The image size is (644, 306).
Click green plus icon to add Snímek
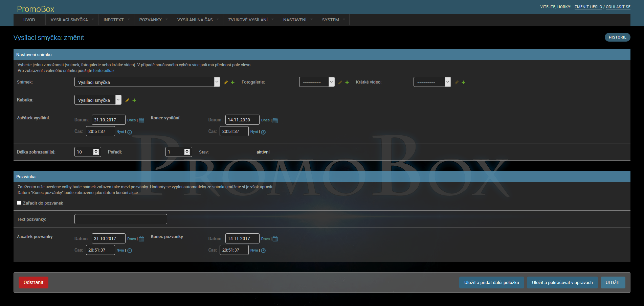[x=233, y=83]
